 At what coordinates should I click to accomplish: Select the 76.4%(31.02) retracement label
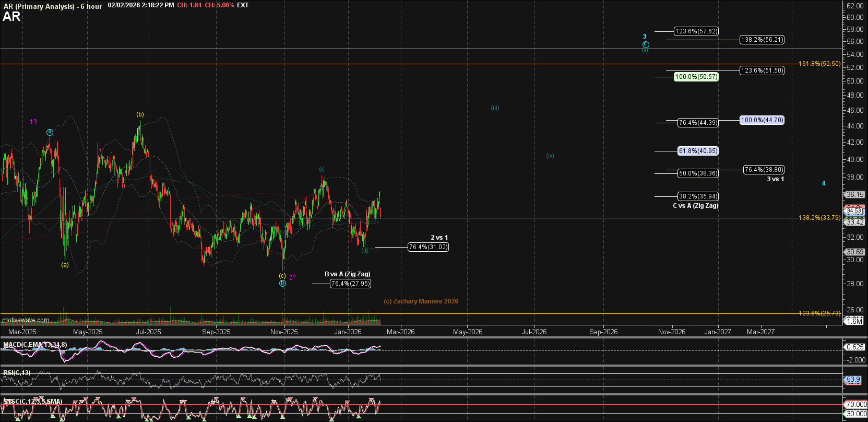tap(428, 247)
